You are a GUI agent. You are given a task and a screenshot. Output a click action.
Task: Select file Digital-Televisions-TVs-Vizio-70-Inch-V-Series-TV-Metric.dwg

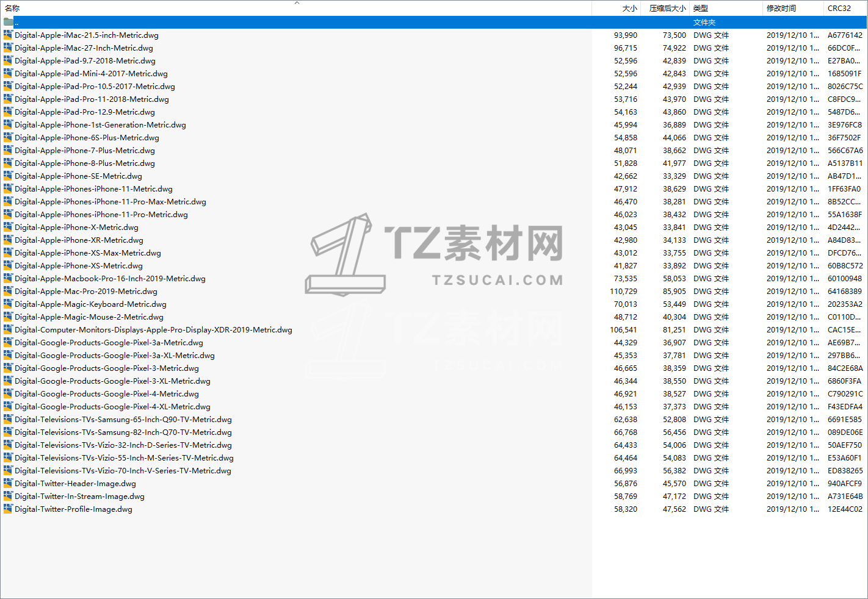pos(123,471)
